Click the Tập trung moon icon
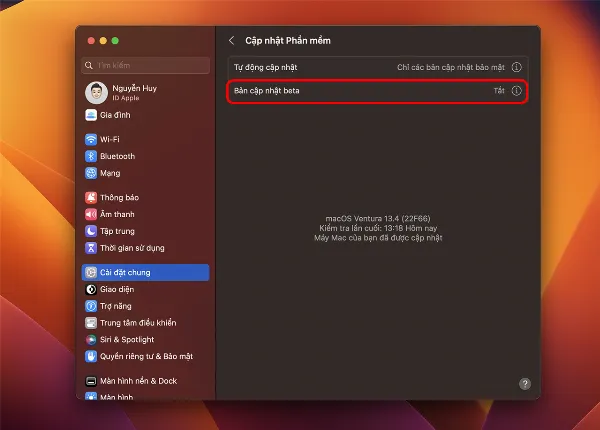Viewport: 600px width, 430px height. [91, 231]
